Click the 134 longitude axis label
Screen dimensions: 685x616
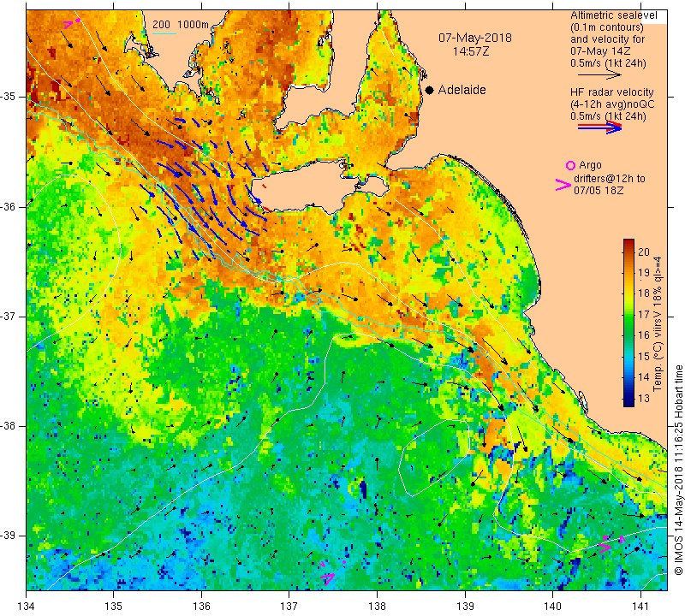[27, 607]
